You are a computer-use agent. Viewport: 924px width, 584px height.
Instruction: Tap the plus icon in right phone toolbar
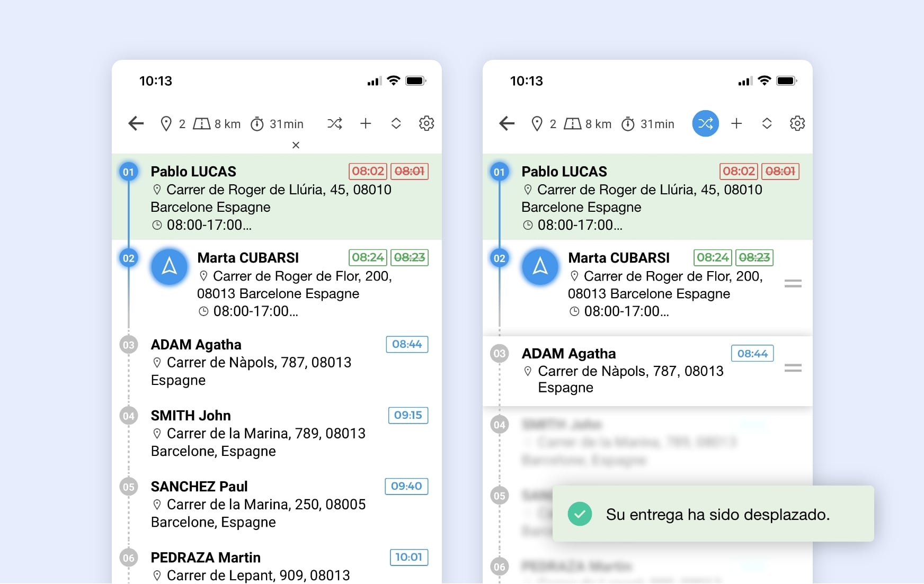(736, 123)
